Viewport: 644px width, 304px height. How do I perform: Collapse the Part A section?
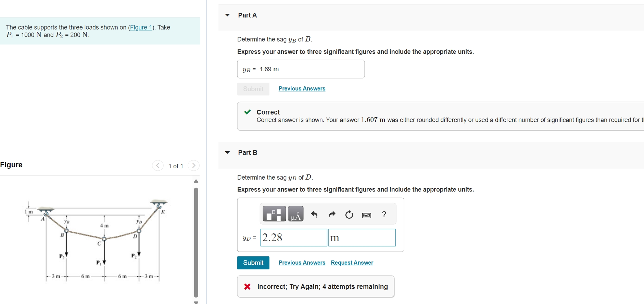[x=227, y=15]
